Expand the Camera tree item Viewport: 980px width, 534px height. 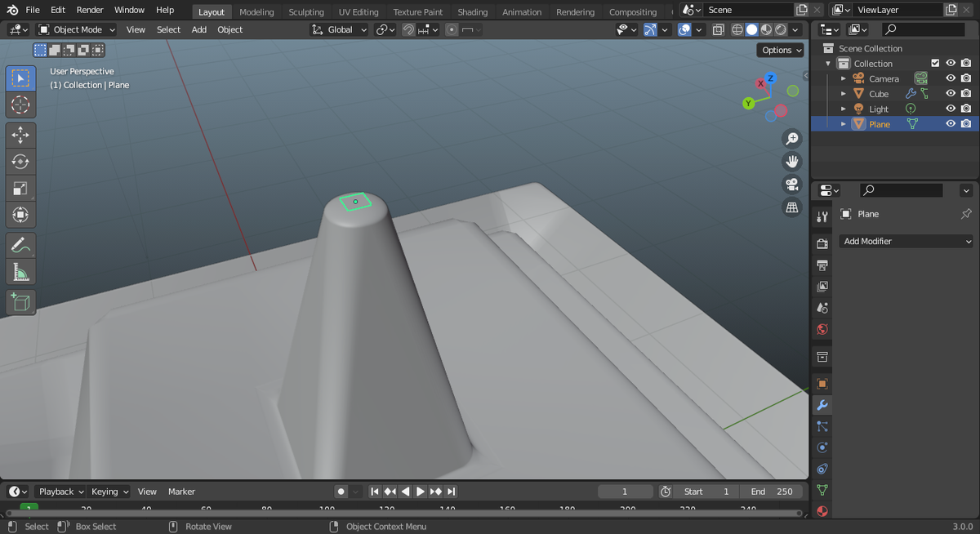click(844, 78)
